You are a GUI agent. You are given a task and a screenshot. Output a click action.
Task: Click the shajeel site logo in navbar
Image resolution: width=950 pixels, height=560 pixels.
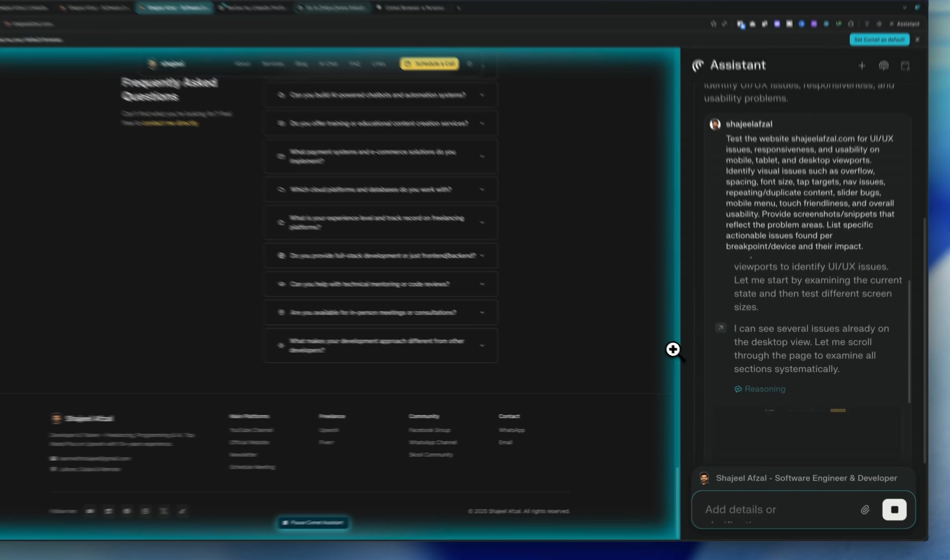[166, 63]
